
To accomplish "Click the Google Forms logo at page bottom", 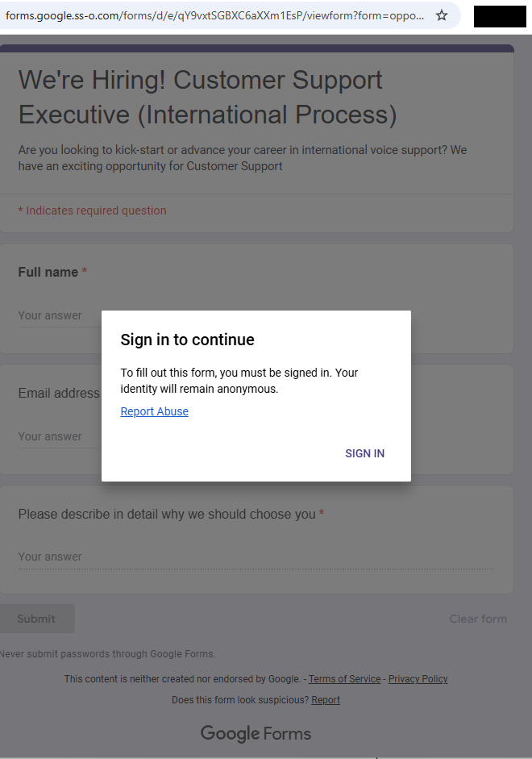I will coord(255,733).
